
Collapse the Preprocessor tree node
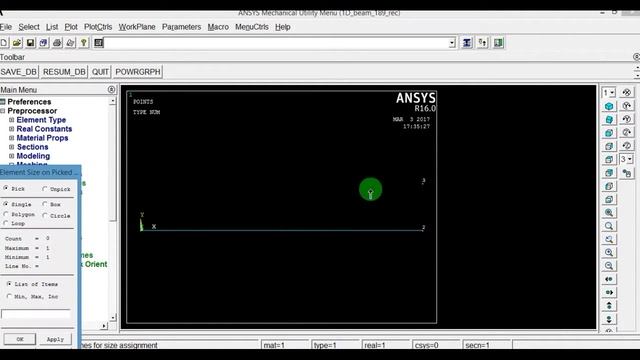point(3,111)
